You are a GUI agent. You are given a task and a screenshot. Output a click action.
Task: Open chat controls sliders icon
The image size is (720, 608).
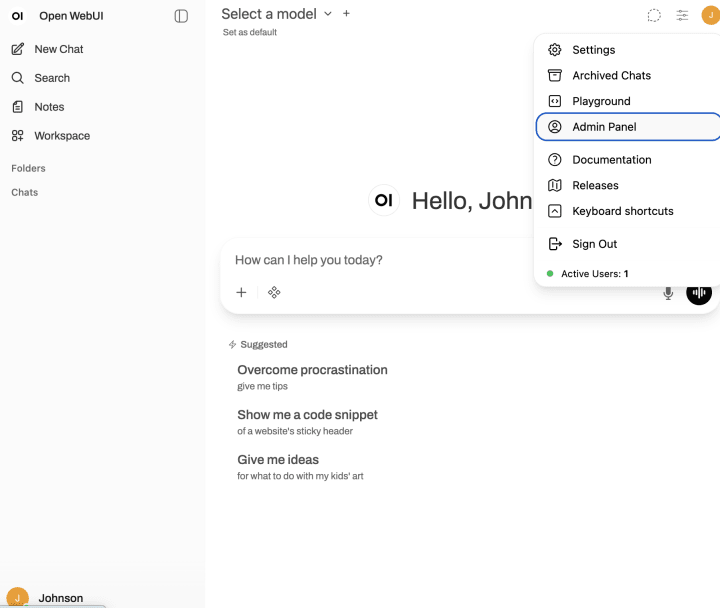tap(682, 16)
